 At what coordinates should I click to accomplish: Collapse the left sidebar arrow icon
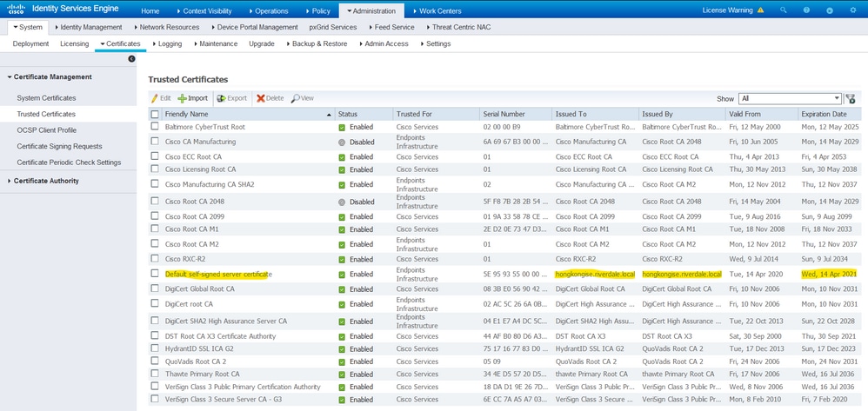click(131, 58)
